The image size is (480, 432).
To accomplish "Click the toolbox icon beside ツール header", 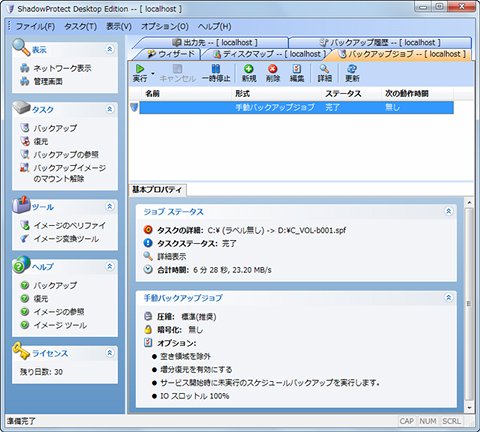I will pos(21,204).
